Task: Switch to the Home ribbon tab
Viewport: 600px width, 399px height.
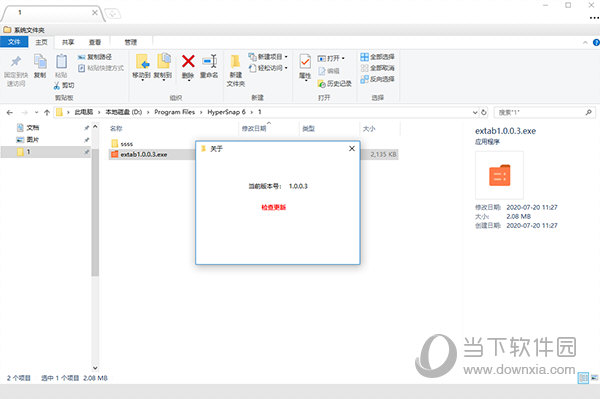Action: [x=41, y=42]
